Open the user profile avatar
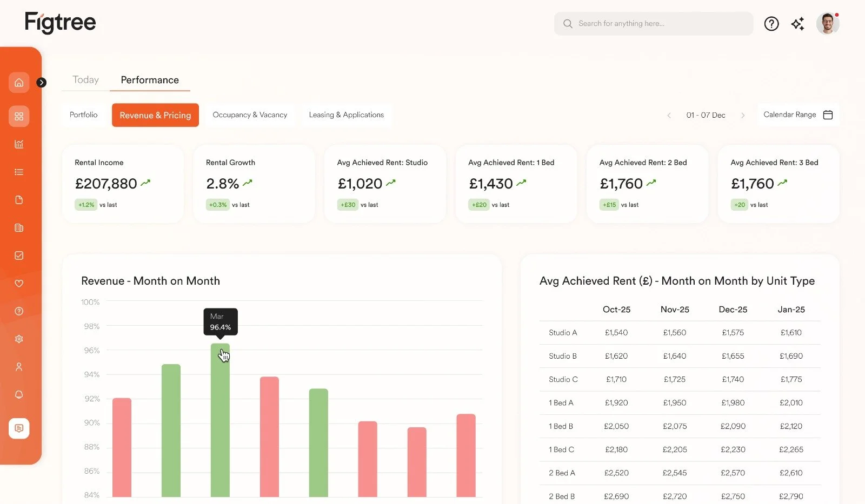The height and width of the screenshot is (504, 865). (828, 23)
